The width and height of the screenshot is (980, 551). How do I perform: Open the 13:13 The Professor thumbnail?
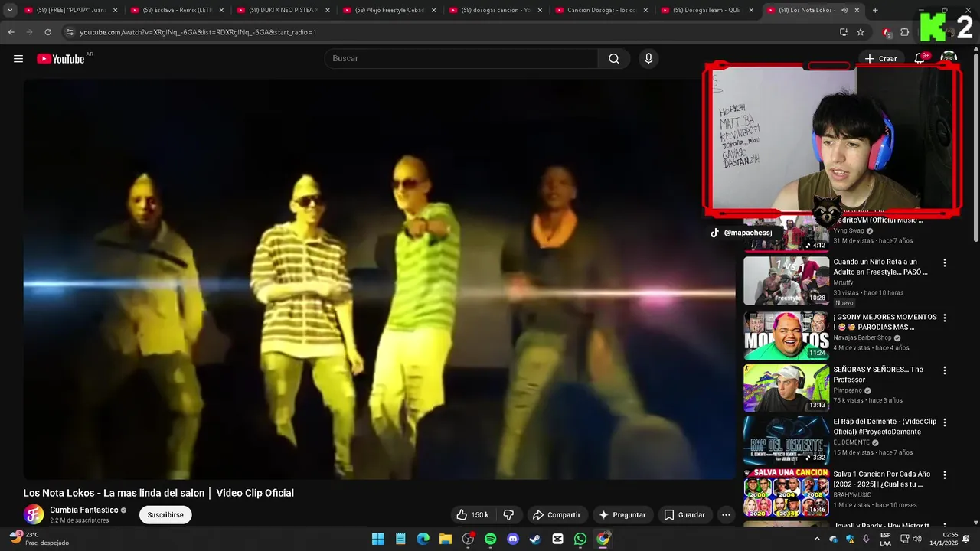(786, 387)
